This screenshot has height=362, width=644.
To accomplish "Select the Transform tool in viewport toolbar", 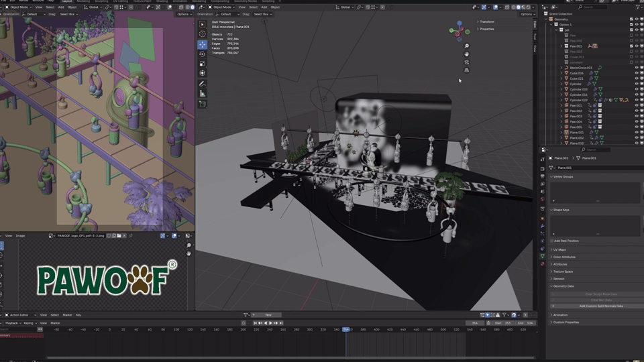I will [x=203, y=73].
